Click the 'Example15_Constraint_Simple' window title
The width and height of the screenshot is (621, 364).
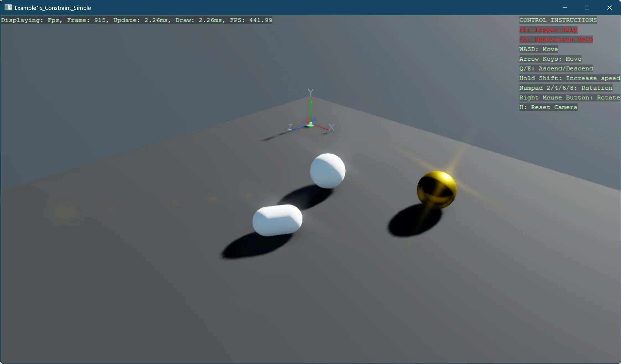coord(53,8)
